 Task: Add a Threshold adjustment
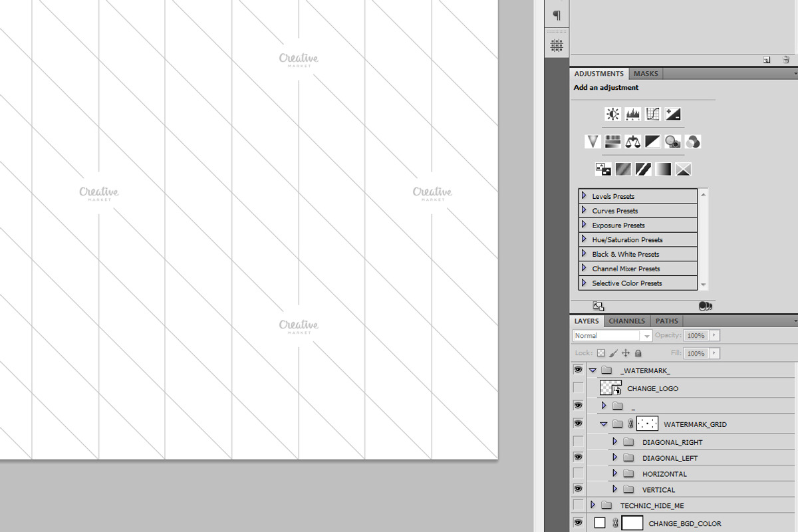click(x=643, y=170)
